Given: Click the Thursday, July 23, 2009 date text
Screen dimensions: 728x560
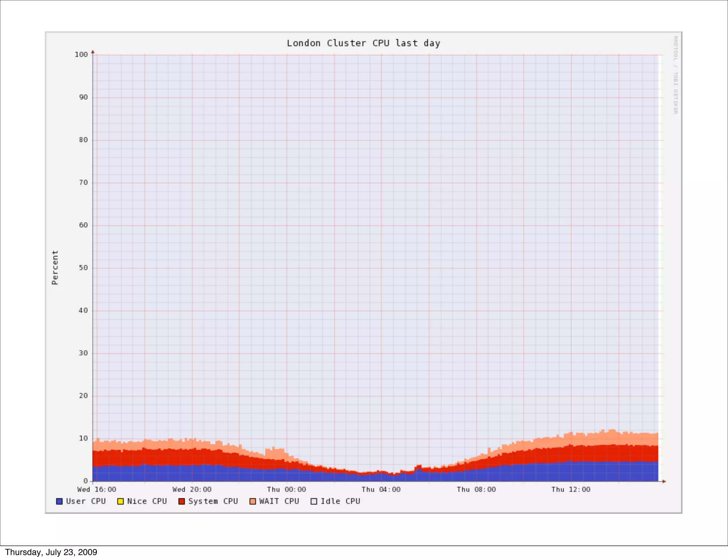Looking at the screenshot, I should click(x=51, y=552).
